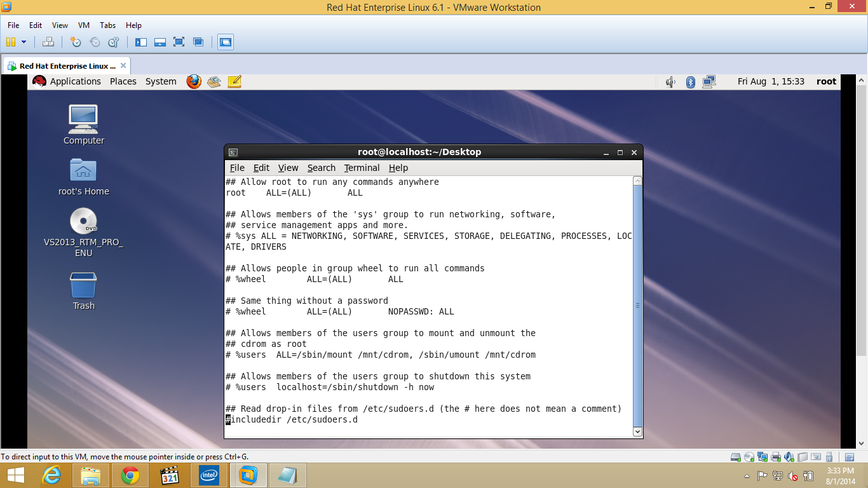Click the '#includedir /etc/sudoers.d' line
The image size is (868, 488).
pos(292,420)
